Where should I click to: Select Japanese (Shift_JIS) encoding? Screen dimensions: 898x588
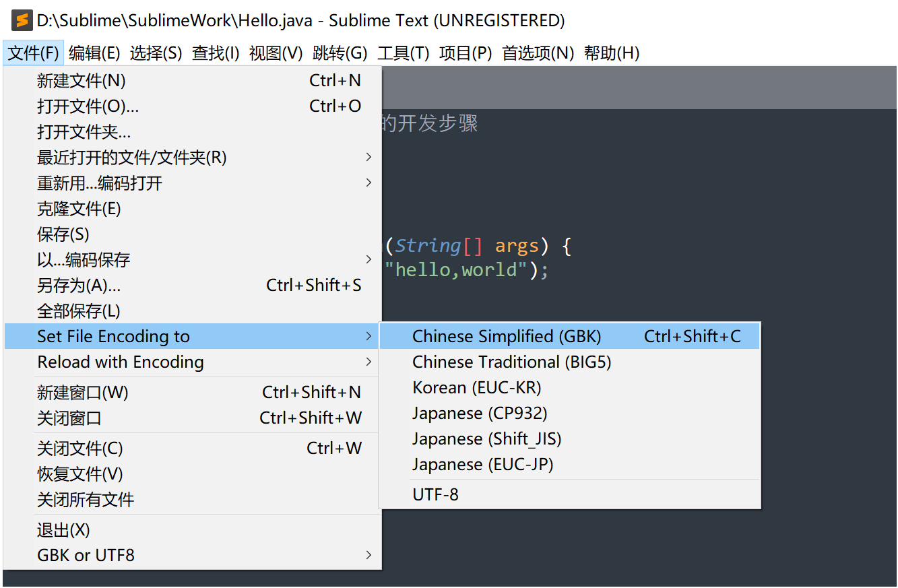point(570,438)
